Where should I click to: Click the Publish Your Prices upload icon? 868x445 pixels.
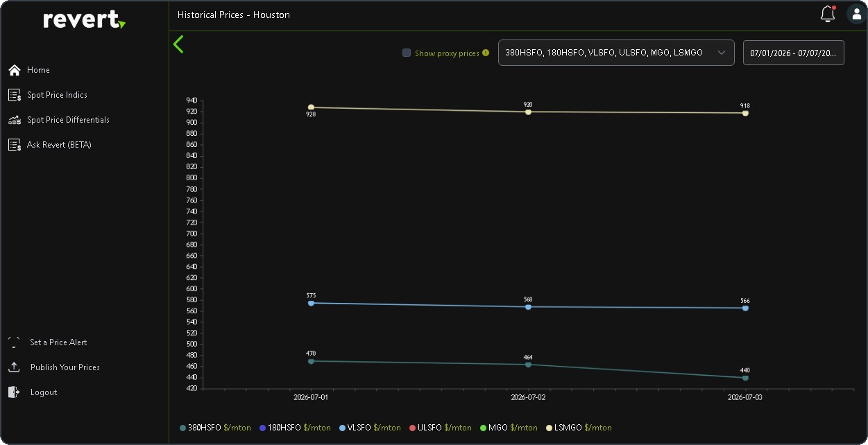[x=14, y=367]
